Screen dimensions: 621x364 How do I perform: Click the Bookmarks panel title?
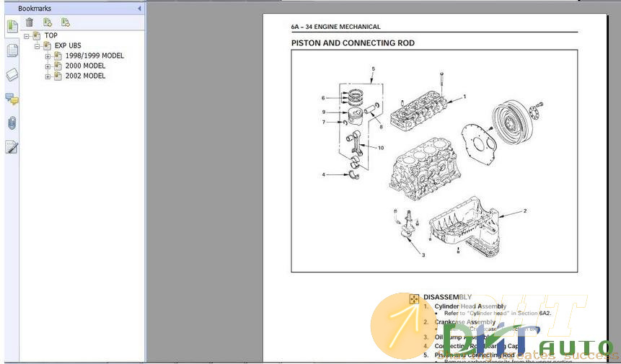point(35,9)
